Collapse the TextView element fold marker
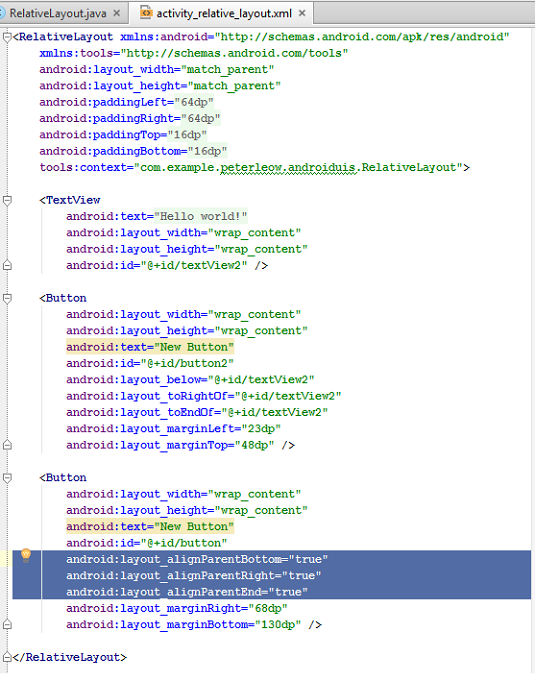The image size is (535, 681). tap(7, 201)
